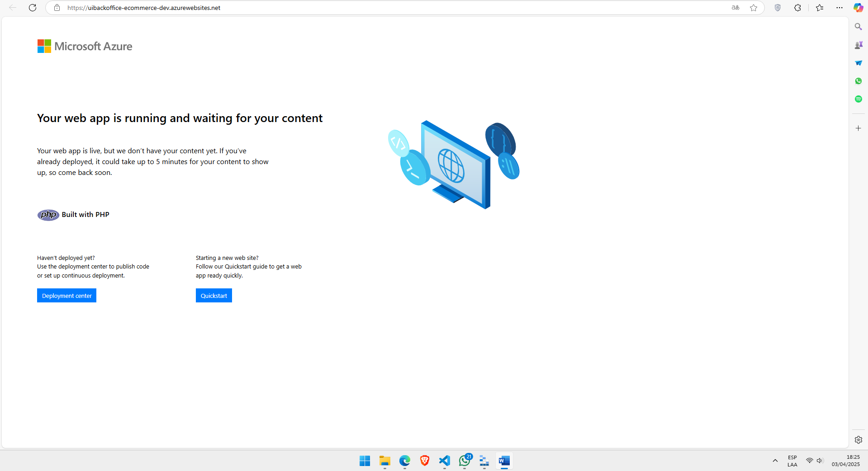Reload the page with the refresh button

(x=33, y=8)
